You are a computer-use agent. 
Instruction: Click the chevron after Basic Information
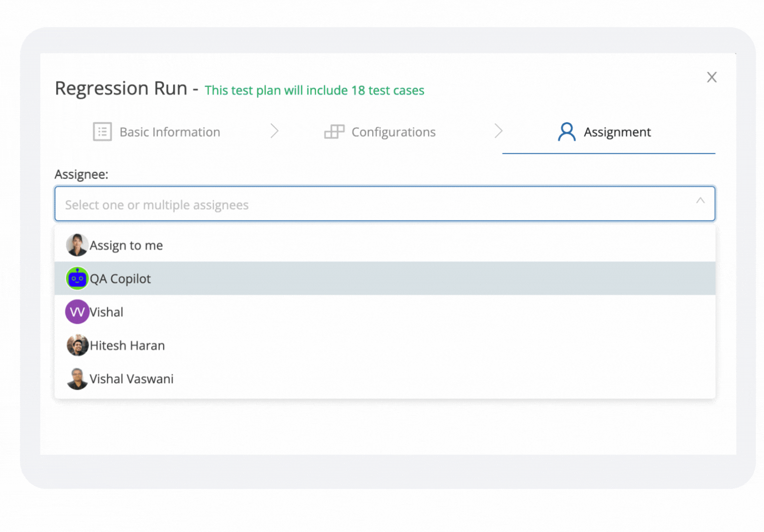pos(275,131)
